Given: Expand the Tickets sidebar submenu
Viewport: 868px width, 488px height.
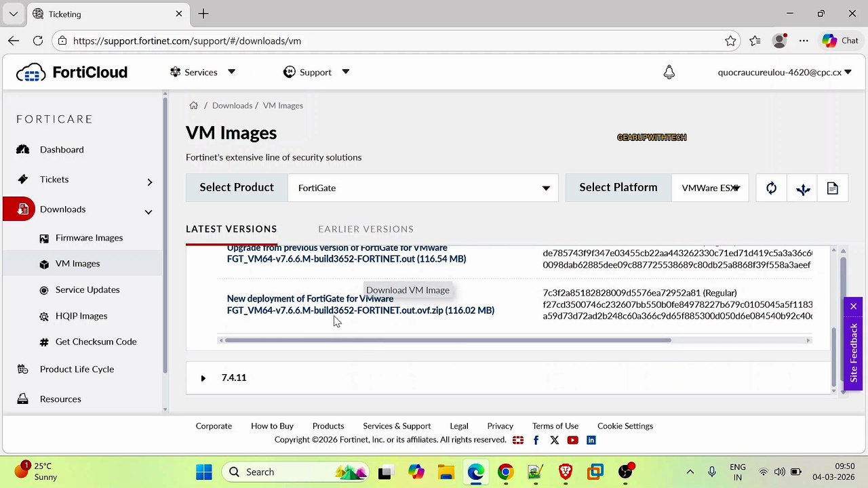Looking at the screenshot, I should tap(150, 182).
